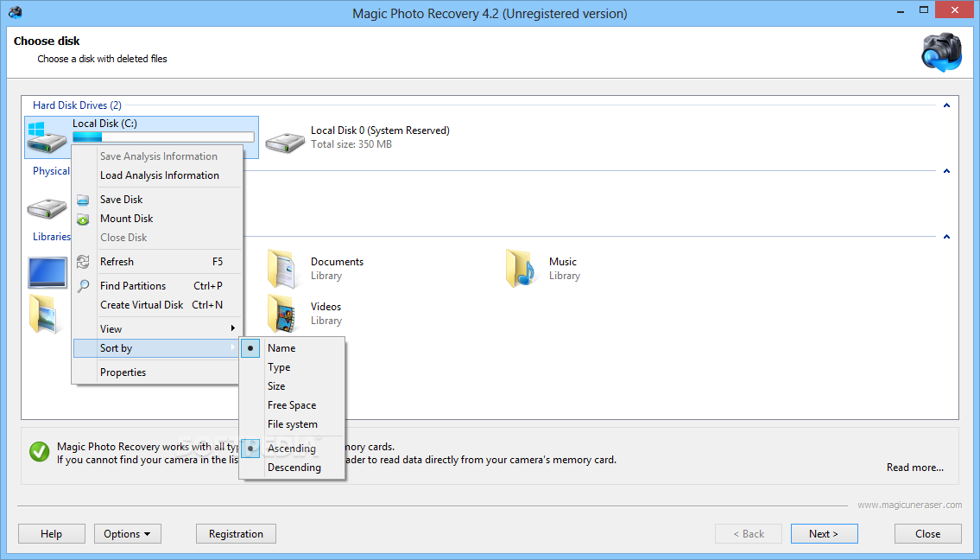Viewport: 980px width, 560px height.
Task: Click the Local Disk (C:) usage bar
Action: [x=163, y=137]
